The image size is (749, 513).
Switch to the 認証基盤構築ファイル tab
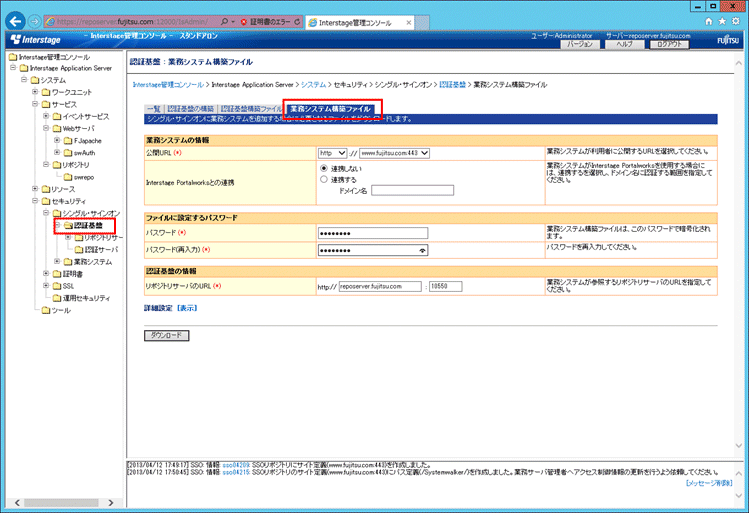point(251,109)
